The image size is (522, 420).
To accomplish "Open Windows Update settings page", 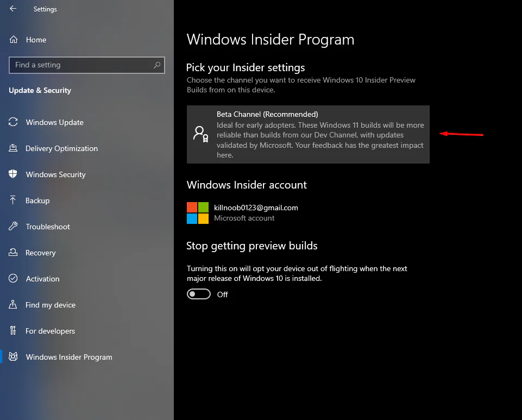I will coord(55,122).
